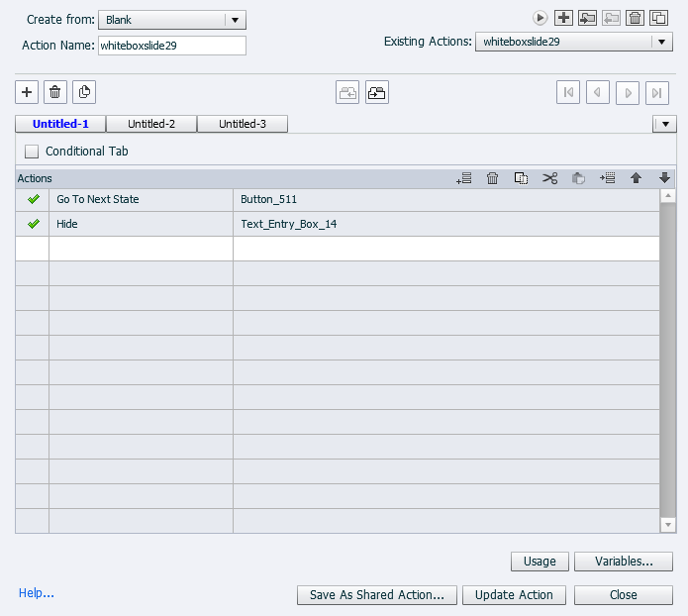Image resolution: width=688 pixels, height=616 pixels.
Task: Click the Preview Action play icon
Action: [540, 17]
